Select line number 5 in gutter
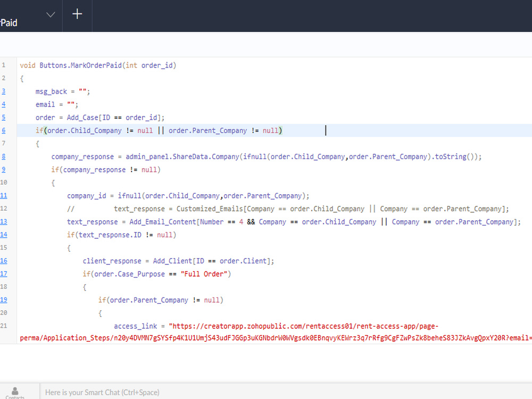The image size is (532, 399). click(3, 118)
